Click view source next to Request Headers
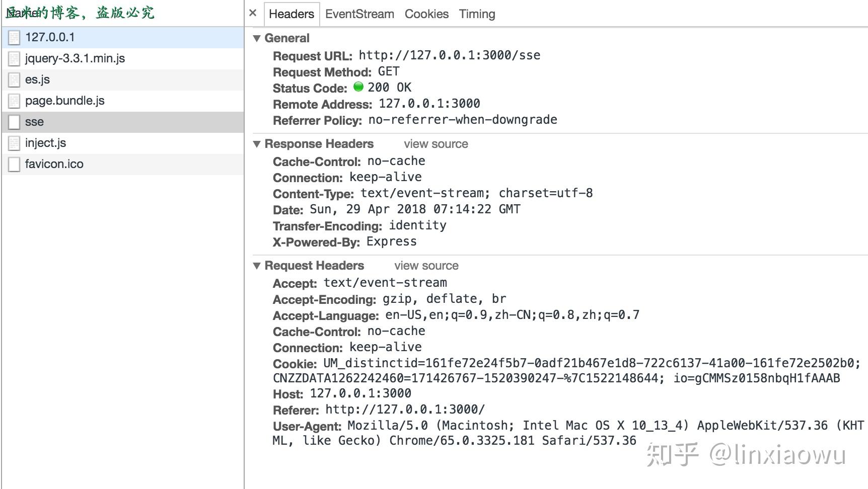The height and width of the screenshot is (489, 868). point(426,265)
